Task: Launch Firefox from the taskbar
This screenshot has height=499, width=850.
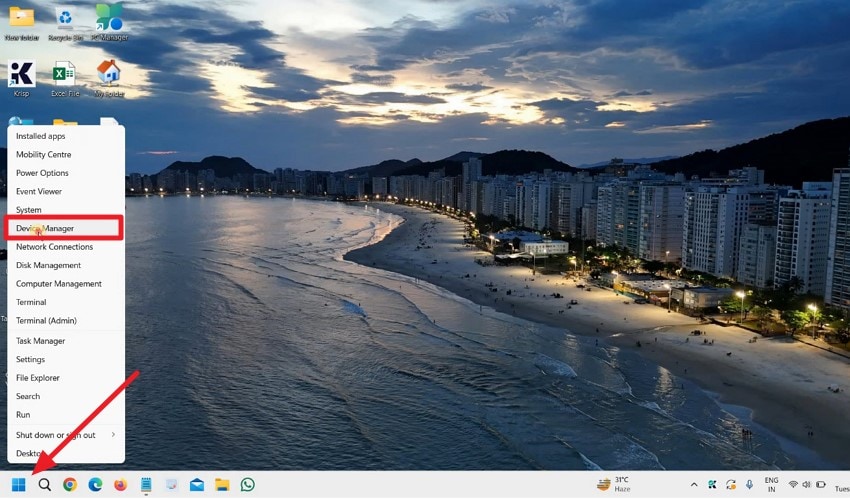Action: [x=120, y=484]
